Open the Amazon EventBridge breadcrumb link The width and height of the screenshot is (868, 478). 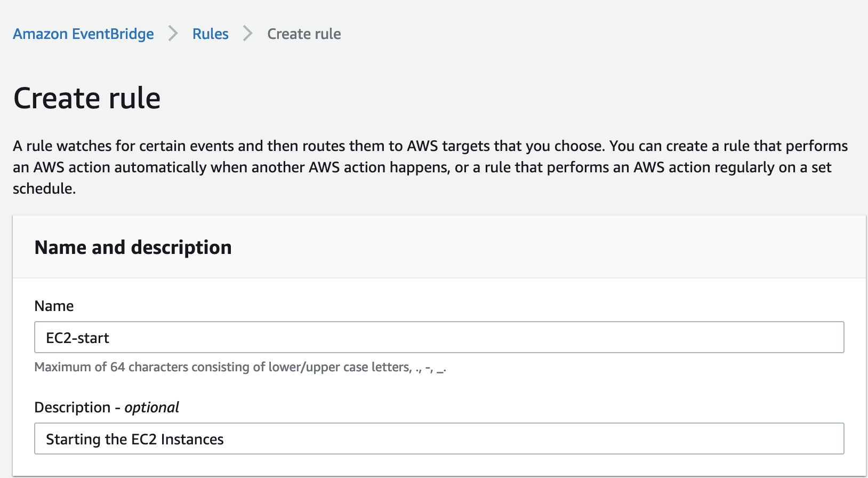pyautogui.click(x=83, y=34)
